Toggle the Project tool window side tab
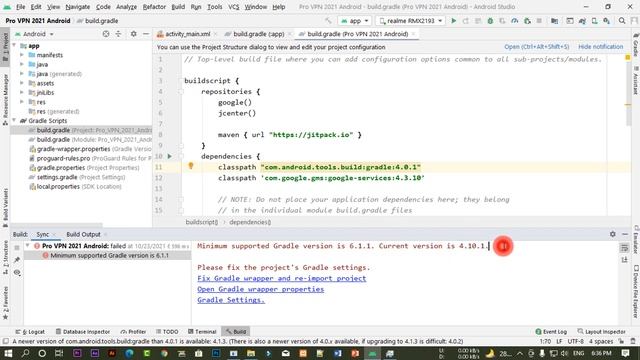 5,46
